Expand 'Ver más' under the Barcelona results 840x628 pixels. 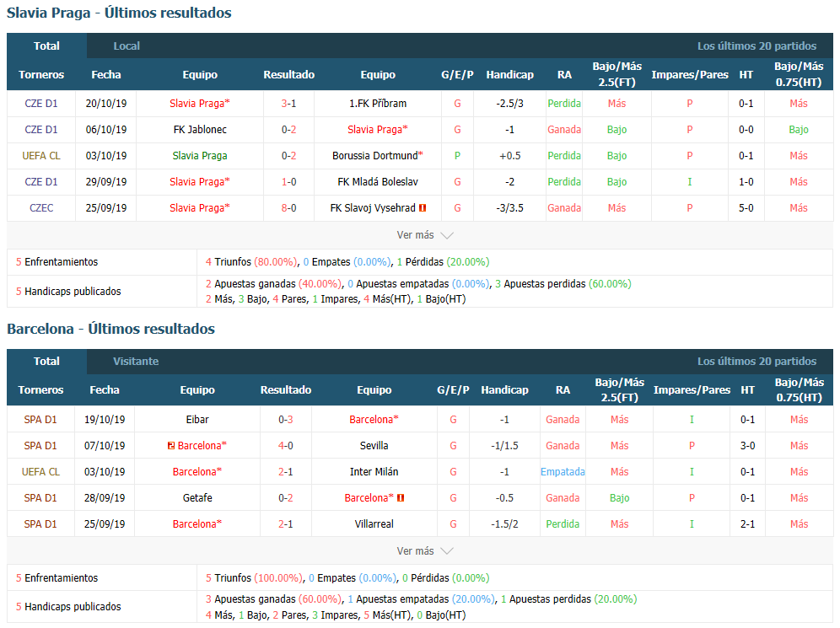(x=425, y=551)
